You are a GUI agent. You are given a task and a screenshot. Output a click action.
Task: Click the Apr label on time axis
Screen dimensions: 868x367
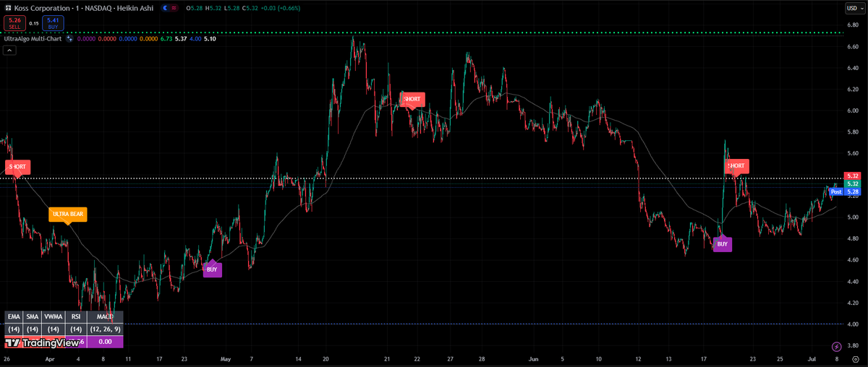tap(49, 358)
